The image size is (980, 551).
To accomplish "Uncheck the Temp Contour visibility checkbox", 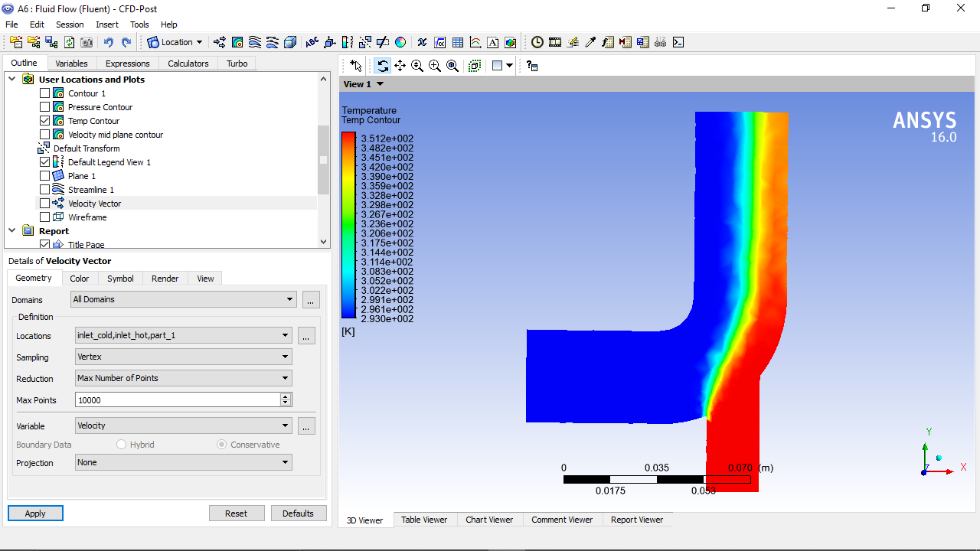I will 44,121.
